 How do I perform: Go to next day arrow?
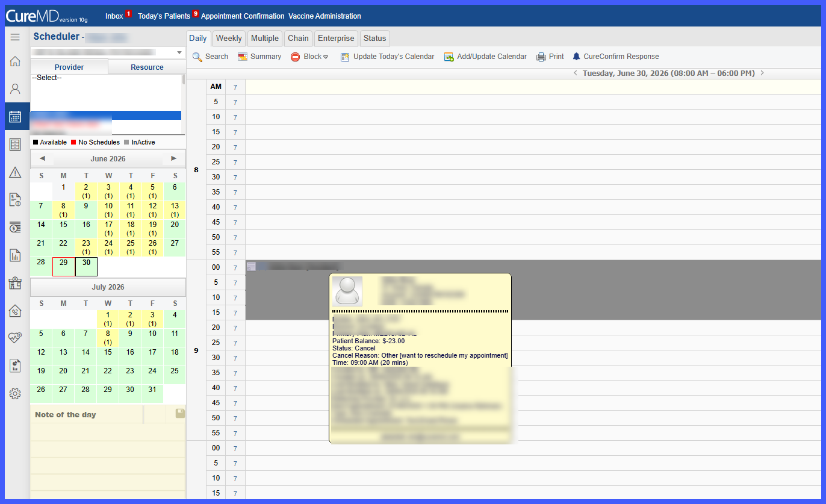click(762, 73)
